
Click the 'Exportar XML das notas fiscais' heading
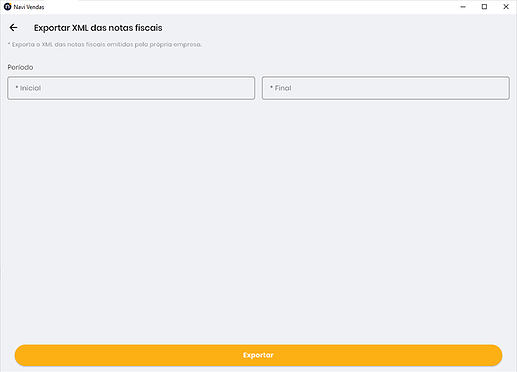click(x=98, y=28)
